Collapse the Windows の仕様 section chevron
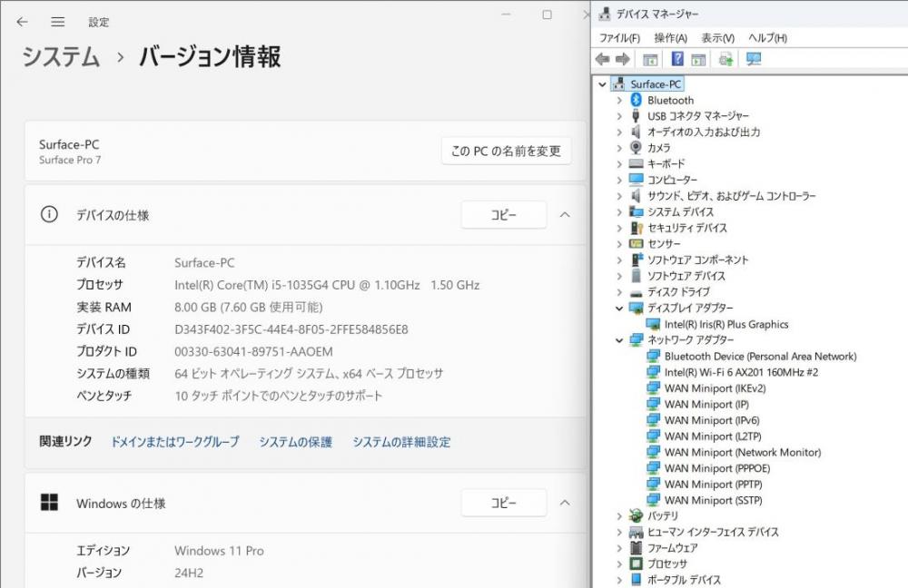 [x=565, y=503]
